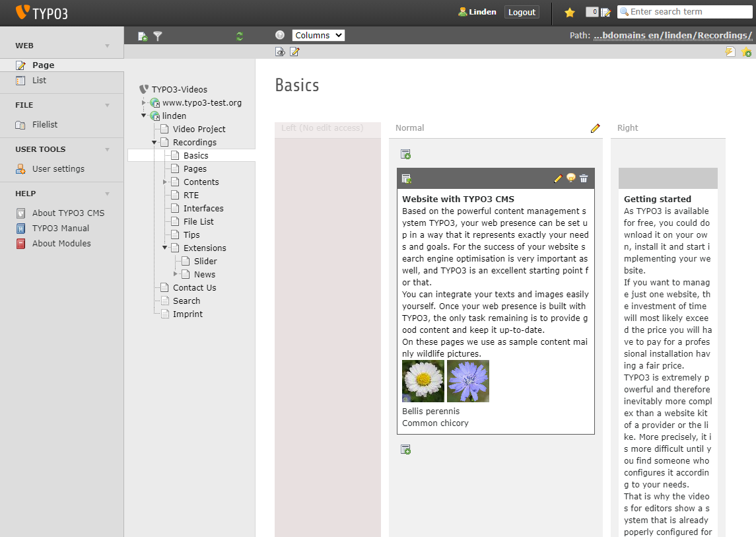View webpage using the eye icon
Viewport: 756px width, 537px height.
[x=280, y=52]
